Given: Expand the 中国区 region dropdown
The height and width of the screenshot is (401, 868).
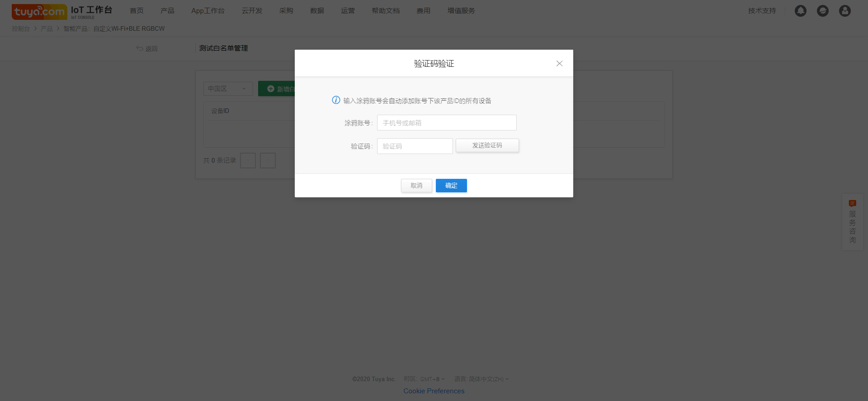Looking at the screenshot, I should coord(228,89).
